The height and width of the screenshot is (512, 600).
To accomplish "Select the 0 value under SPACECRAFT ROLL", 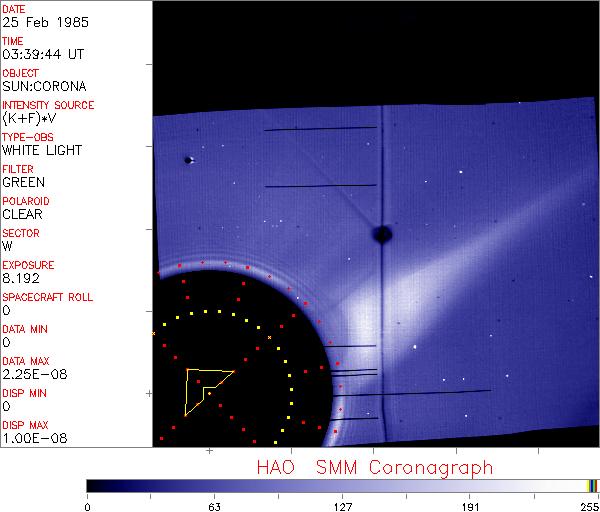I will (x=6, y=310).
